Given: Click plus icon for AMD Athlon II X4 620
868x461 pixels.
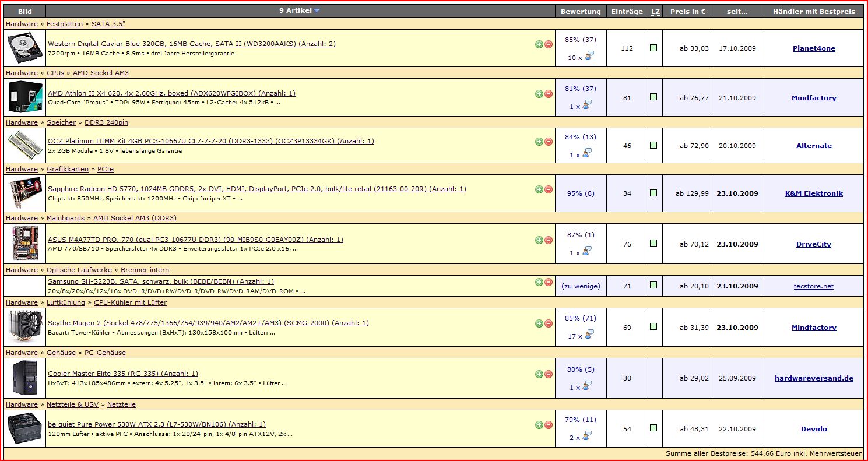Looking at the screenshot, I should 539,94.
